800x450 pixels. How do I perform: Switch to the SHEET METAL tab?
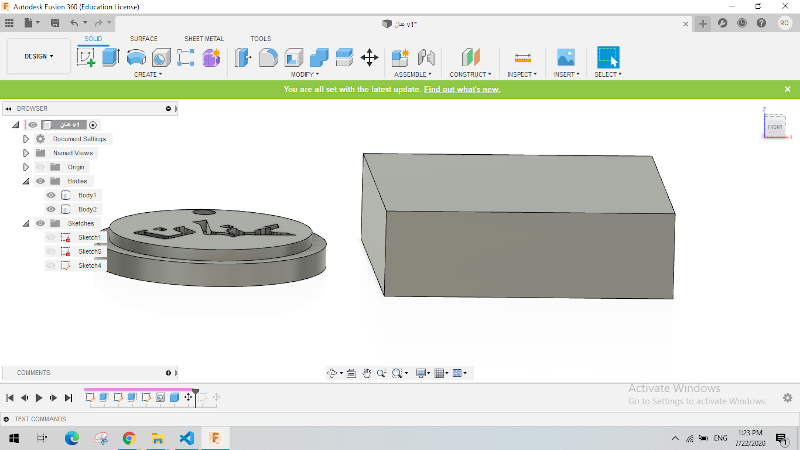click(x=204, y=39)
